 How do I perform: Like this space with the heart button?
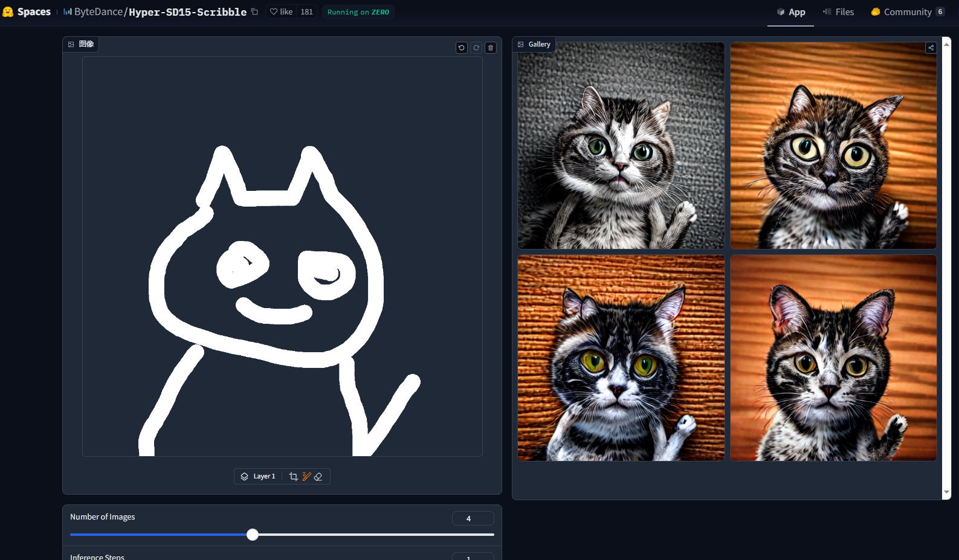pyautogui.click(x=281, y=12)
